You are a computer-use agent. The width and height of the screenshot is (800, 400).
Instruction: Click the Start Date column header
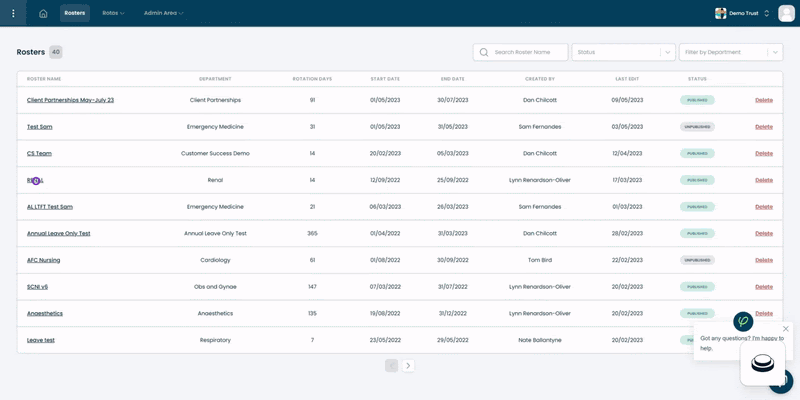click(x=385, y=79)
